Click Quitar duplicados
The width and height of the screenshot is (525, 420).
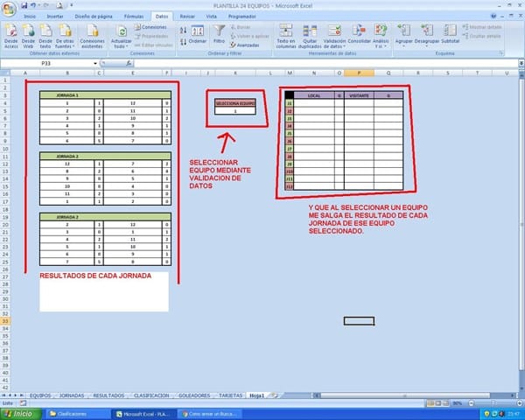pos(310,36)
